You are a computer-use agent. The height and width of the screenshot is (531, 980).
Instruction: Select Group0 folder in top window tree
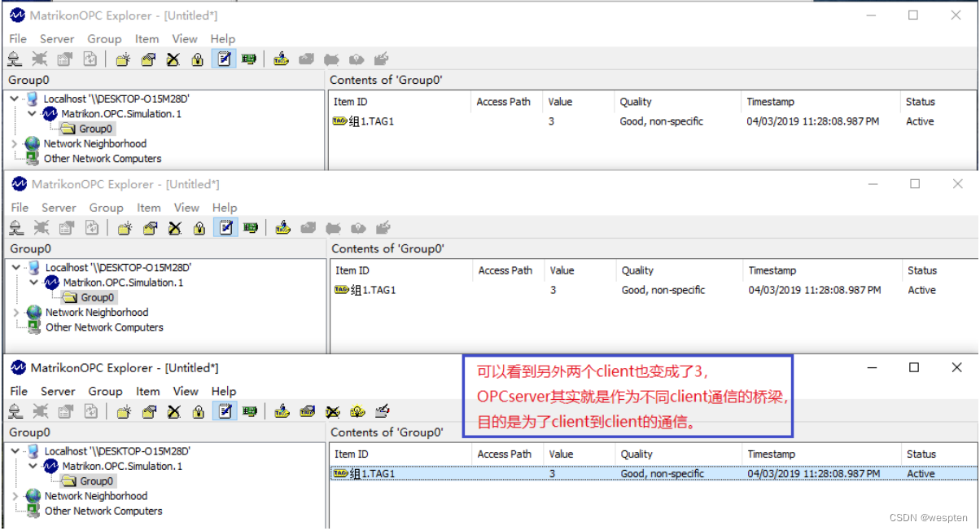tap(88, 129)
